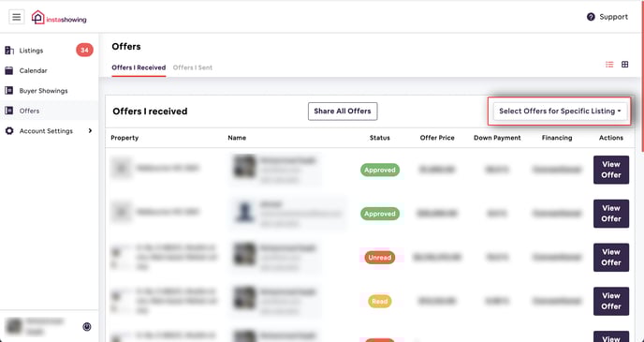The image size is (644, 342).
Task: Click the Actions column header
Action: click(611, 138)
